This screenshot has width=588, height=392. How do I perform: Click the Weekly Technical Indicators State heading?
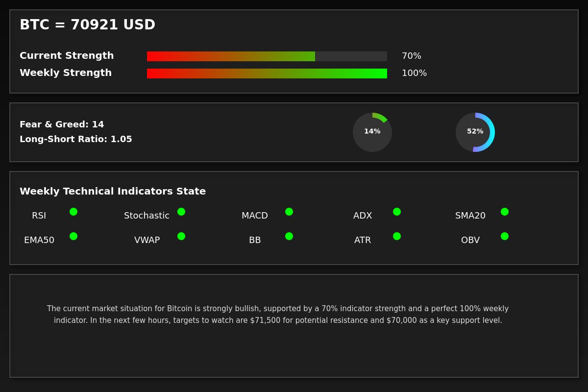[x=113, y=192]
